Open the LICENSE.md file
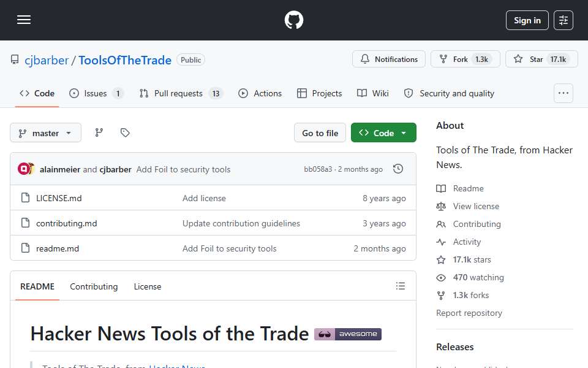This screenshot has height=368, width=588. [x=59, y=198]
